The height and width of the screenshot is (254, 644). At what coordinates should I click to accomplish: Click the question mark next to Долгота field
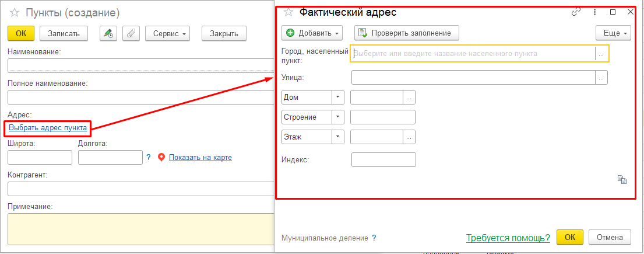click(149, 157)
